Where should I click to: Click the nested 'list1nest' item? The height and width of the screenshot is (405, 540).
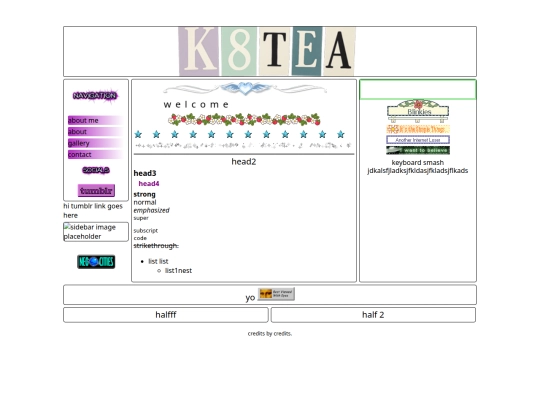[x=178, y=271]
